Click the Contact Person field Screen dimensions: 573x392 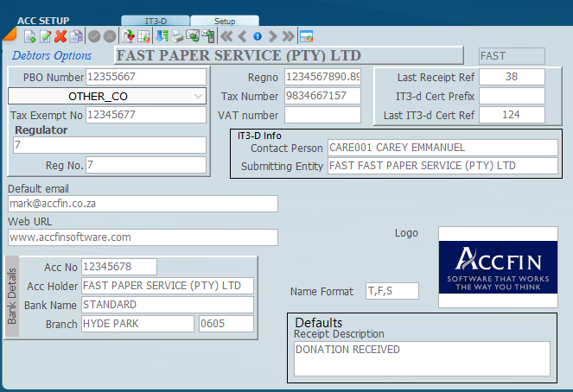click(x=430, y=148)
